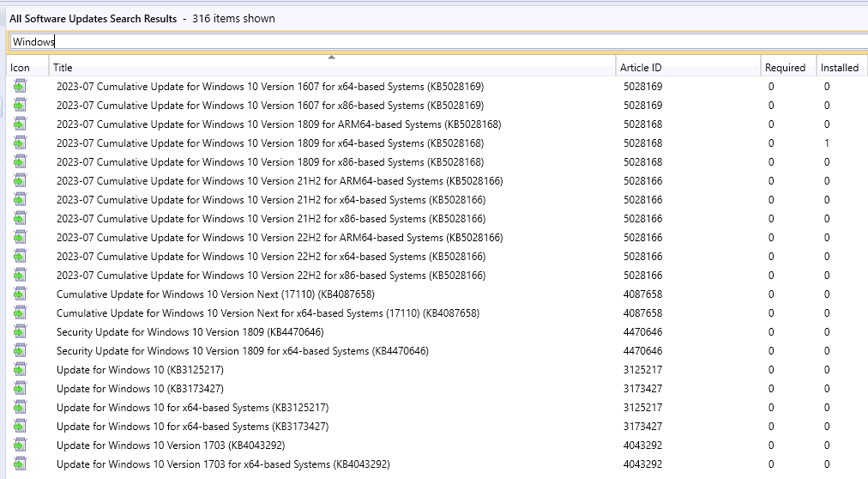Select Update Version 1703 x64-based (KB4043292) title
Viewport: 868px width, 479px height.
[223, 464]
